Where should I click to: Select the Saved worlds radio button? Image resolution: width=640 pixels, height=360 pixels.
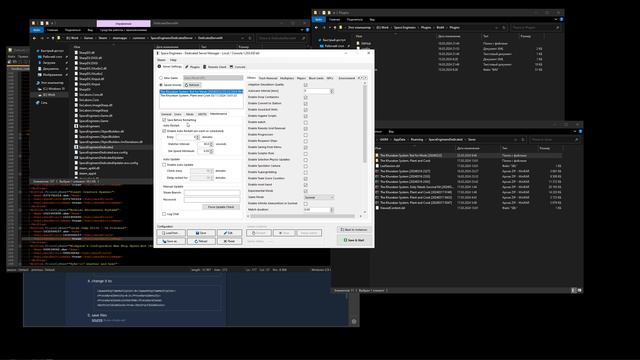[x=161, y=85]
